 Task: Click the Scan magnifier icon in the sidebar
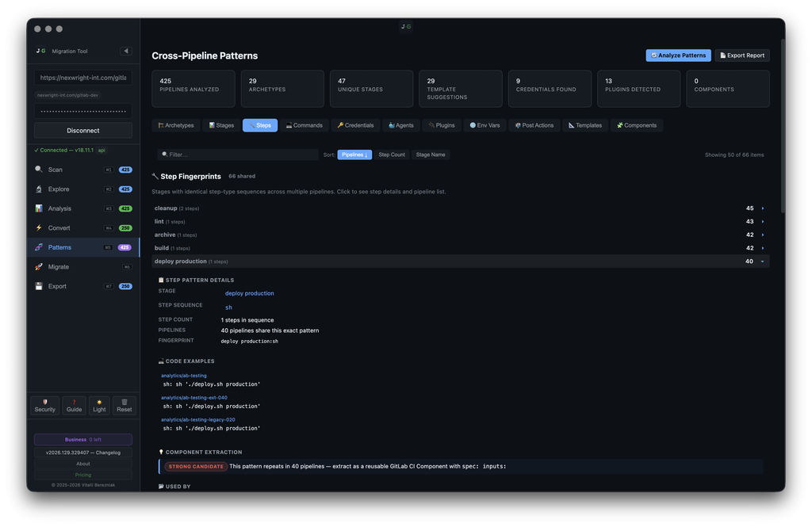(x=39, y=170)
